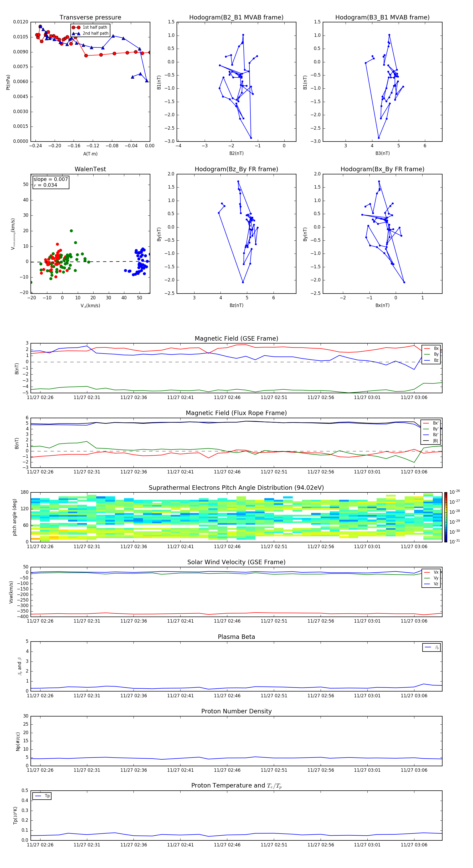The height and width of the screenshot is (868, 473).
Task: Click the 'Magnetic Field (Flux Rope Frame)' title
Action: 236,413
